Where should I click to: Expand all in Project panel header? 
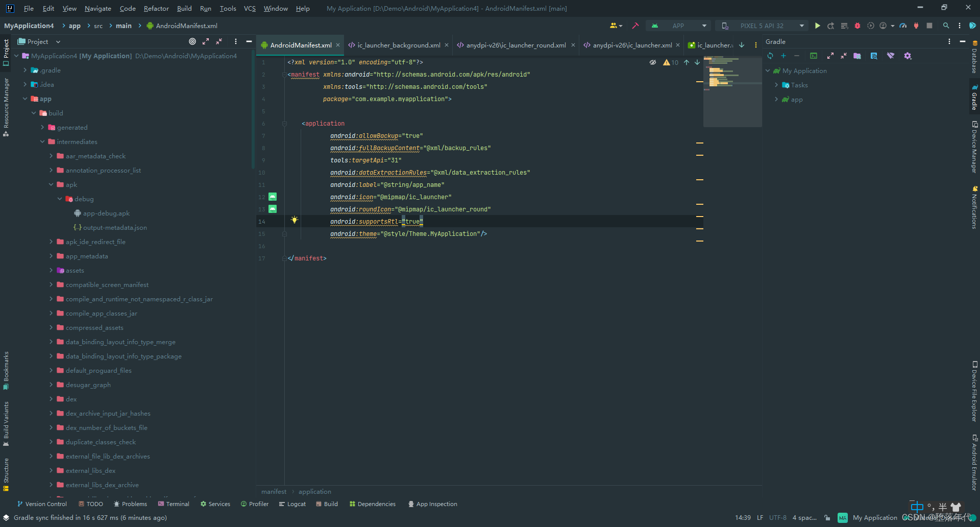pos(206,41)
